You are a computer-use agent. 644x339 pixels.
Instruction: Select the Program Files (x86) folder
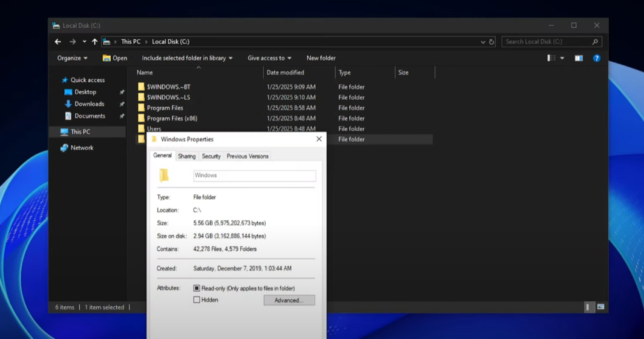click(x=172, y=118)
